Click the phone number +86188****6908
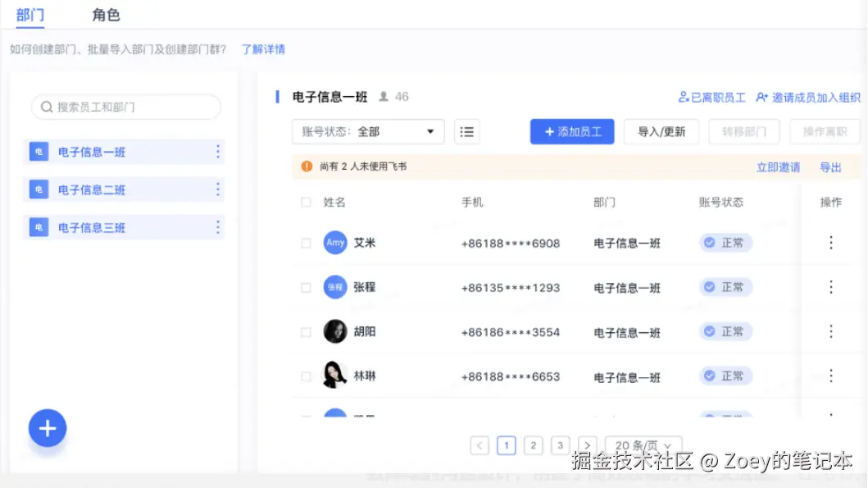The width and height of the screenshot is (868, 488). pos(511,243)
